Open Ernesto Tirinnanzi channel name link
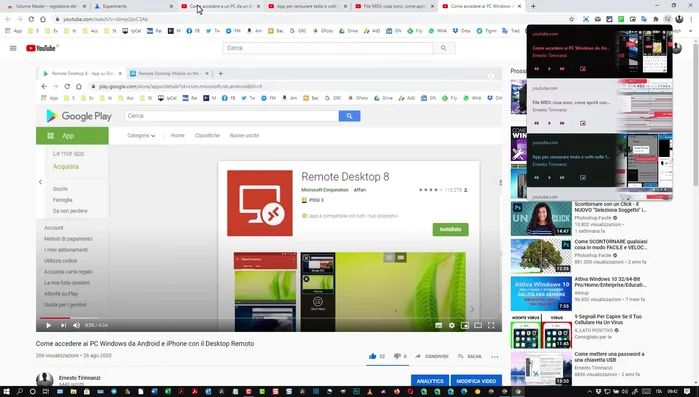Viewport: 699px width, 397px height. 80,377
